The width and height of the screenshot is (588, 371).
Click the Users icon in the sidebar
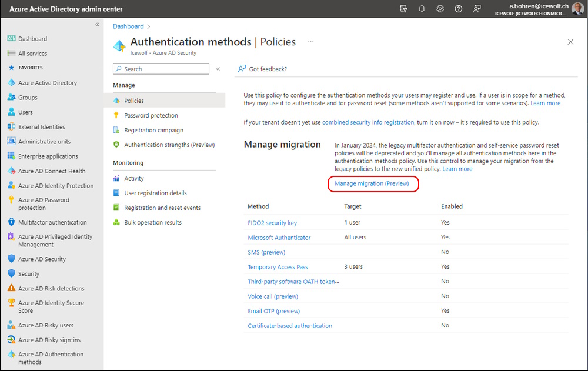tap(11, 112)
